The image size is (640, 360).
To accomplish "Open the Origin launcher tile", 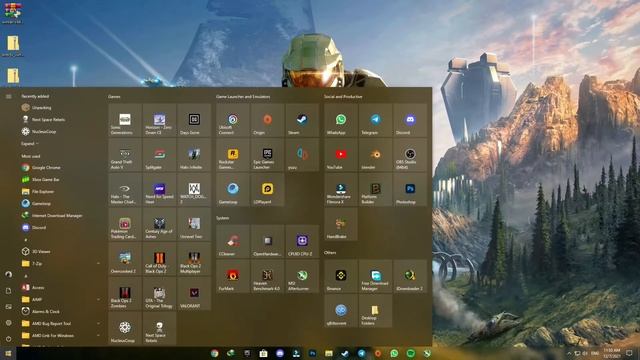I will click(x=267, y=120).
